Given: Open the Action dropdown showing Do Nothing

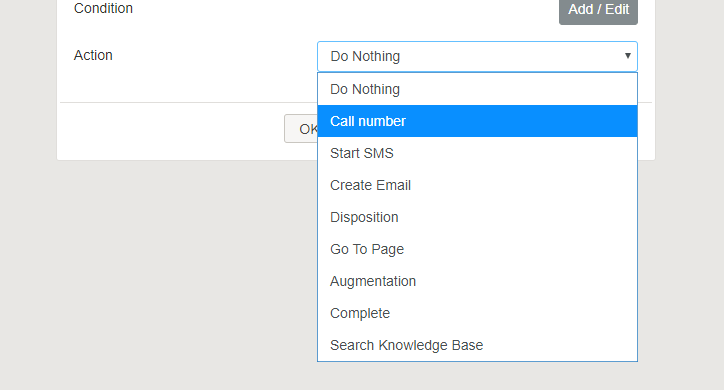Looking at the screenshot, I should 477,56.
